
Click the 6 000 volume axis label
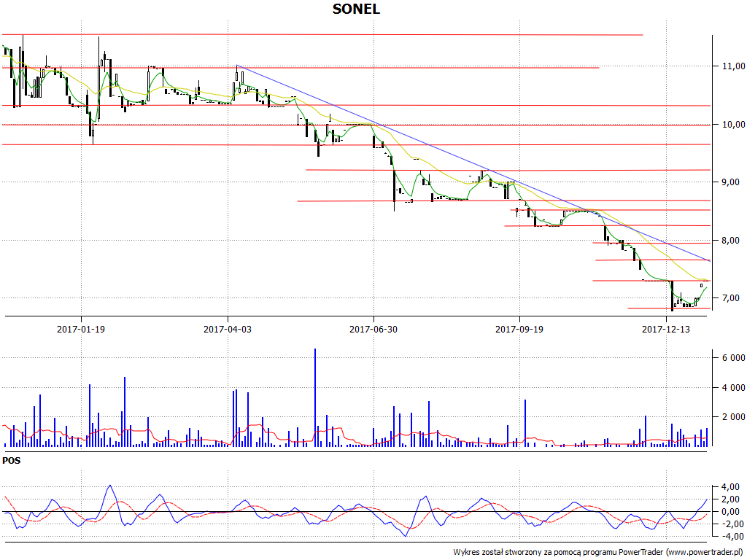(x=734, y=358)
